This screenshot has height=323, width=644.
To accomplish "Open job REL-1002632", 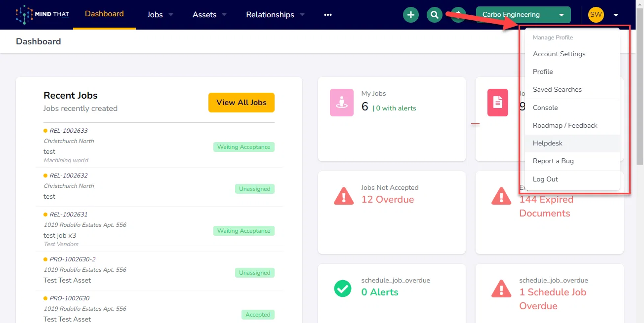I will pyautogui.click(x=69, y=176).
